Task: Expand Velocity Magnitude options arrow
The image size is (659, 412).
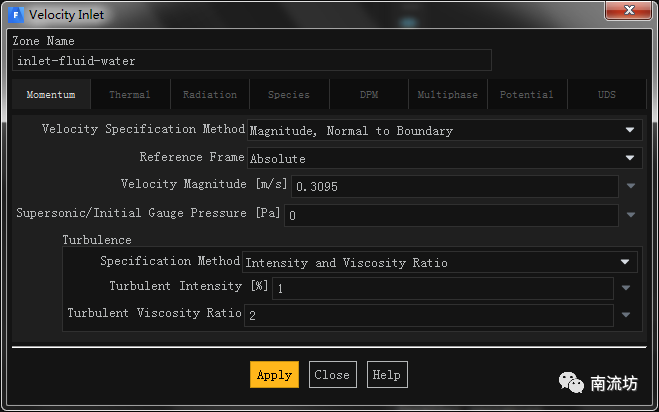Action: [630, 186]
